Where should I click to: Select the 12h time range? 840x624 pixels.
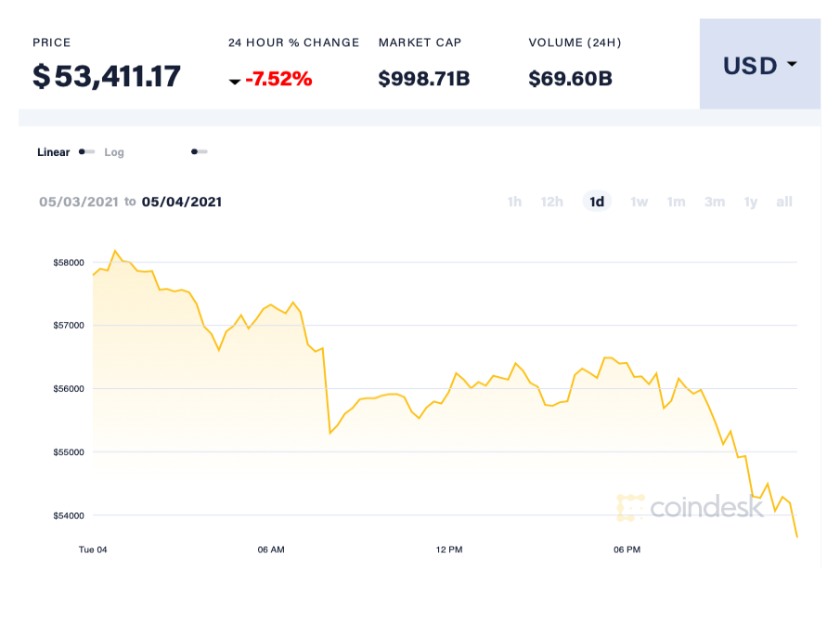click(x=552, y=201)
